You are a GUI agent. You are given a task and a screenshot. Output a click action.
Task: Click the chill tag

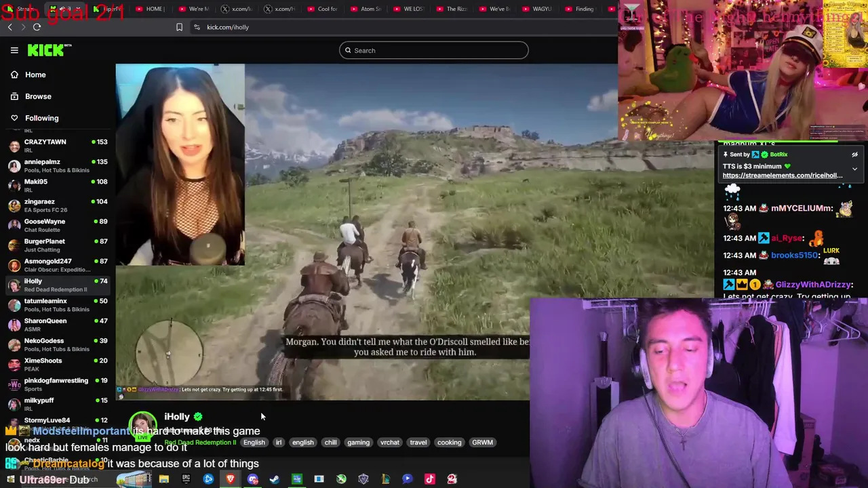330,443
